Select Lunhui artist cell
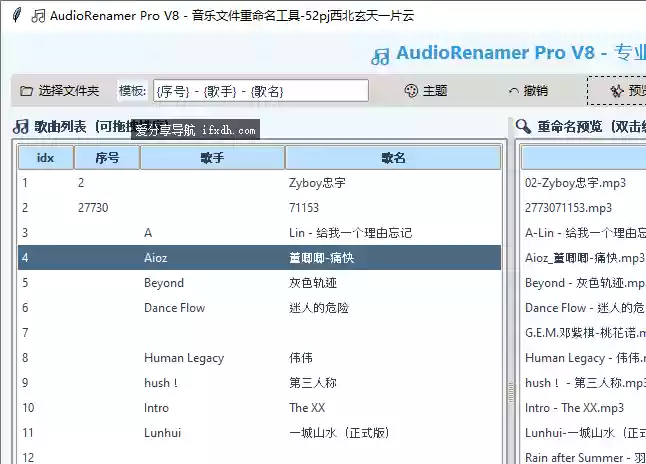This screenshot has width=646, height=464. tap(163, 433)
